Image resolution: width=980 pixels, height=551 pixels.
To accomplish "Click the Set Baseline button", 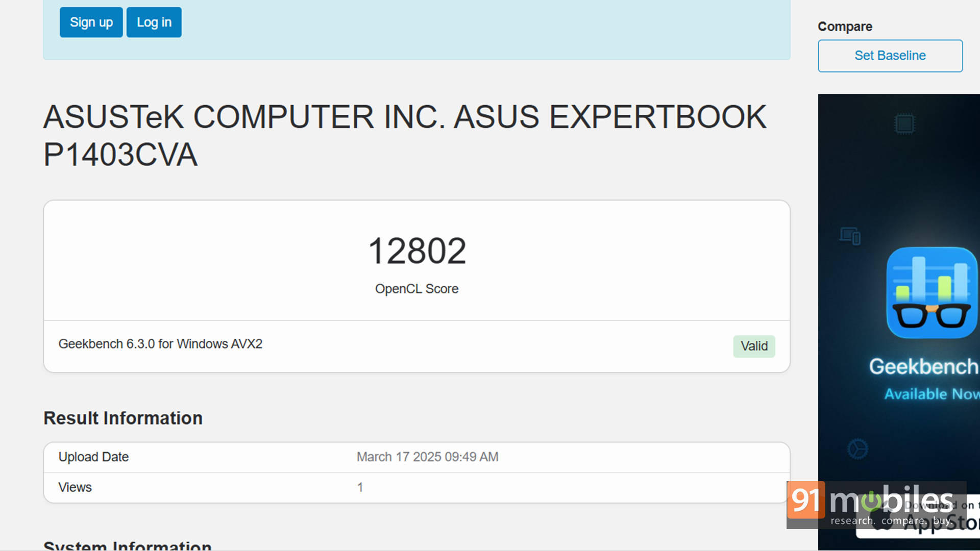I will coord(890,56).
